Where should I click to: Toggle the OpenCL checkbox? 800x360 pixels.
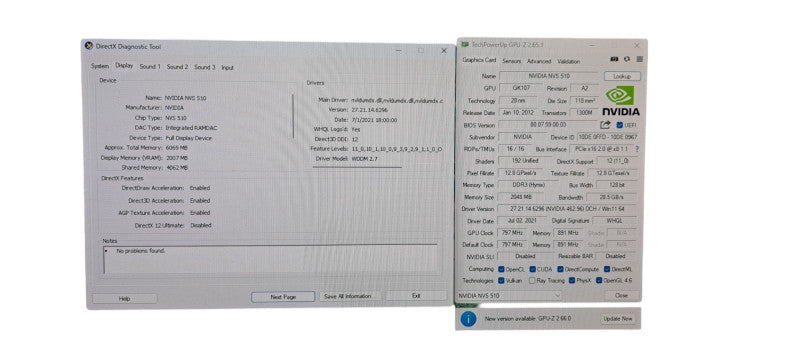502,269
